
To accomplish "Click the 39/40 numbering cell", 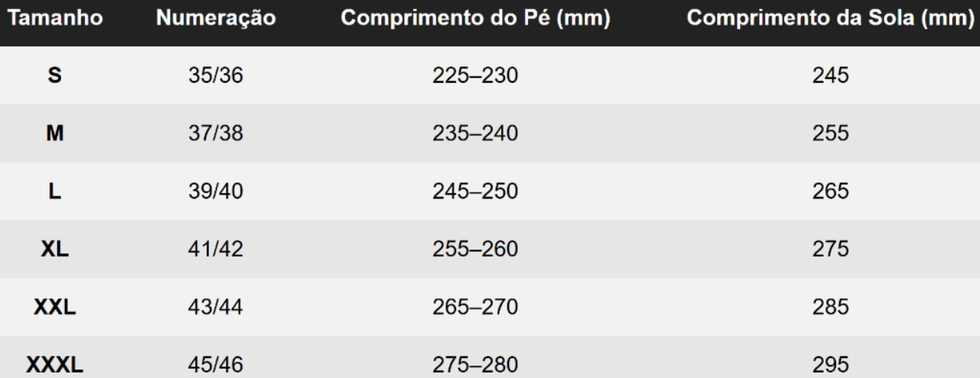I will (216, 192).
